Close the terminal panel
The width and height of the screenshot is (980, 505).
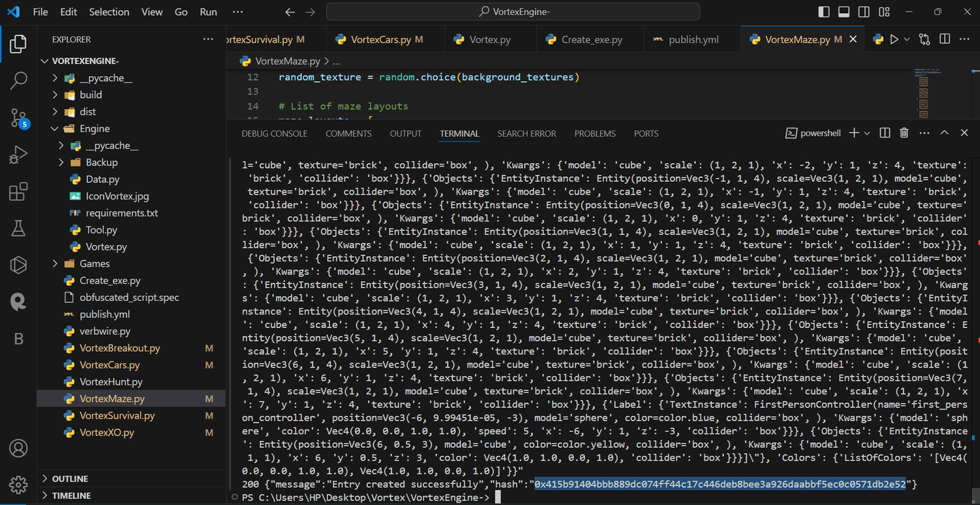pos(964,133)
